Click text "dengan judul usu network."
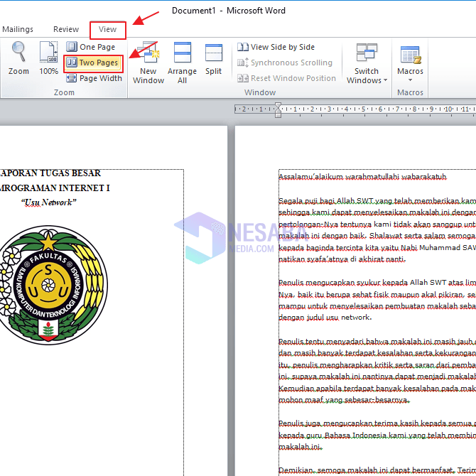Image resolution: width=476 pixels, height=476 pixels. [325, 318]
